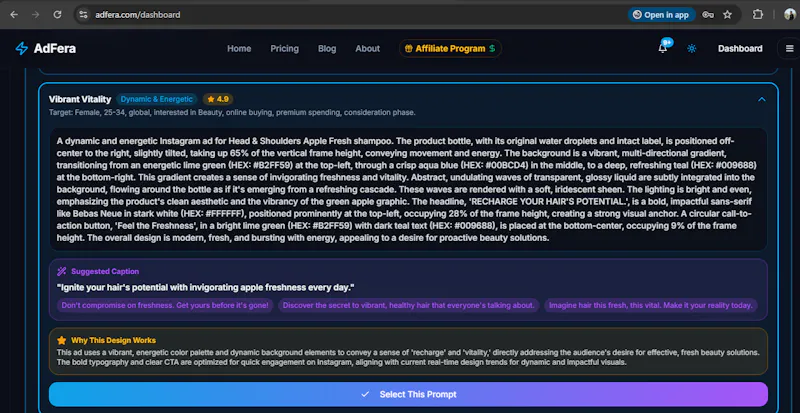Go to Dashboard link in header
Viewport: 800px width, 413px height.
[x=740, y=48]
